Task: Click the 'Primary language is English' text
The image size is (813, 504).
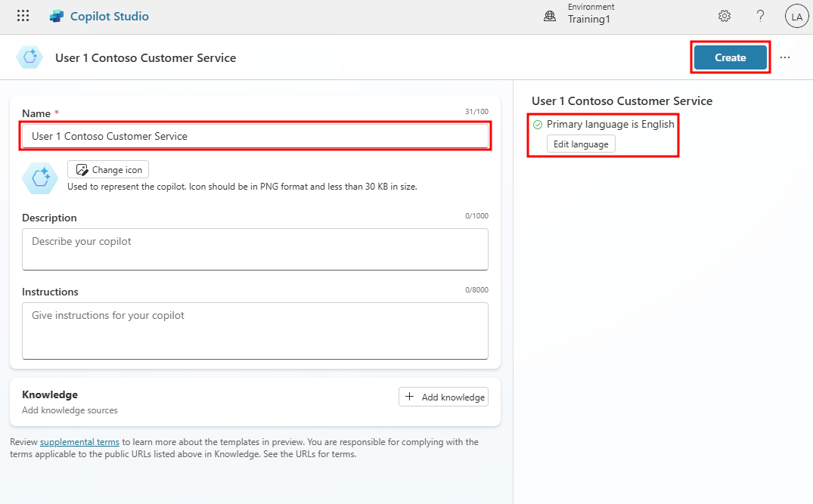Action: pyautogui.click(x=610, y=125)
